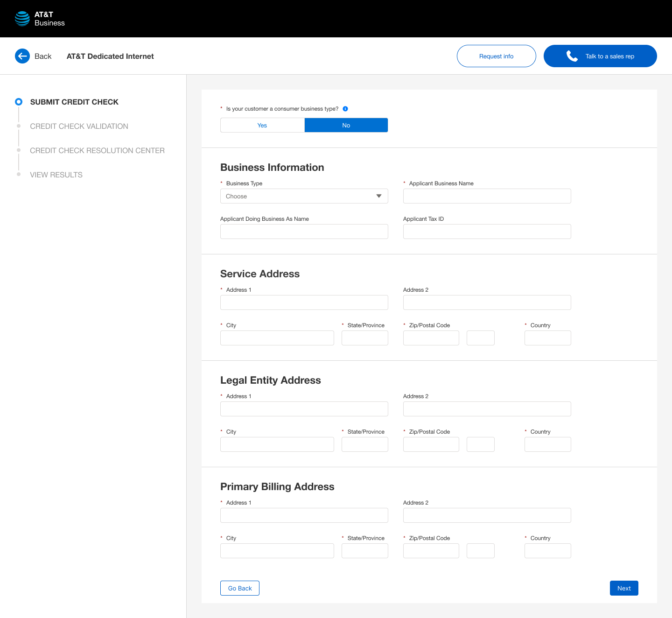Click Primary Billing Zip/Postal Code field
The image size is (672, 618).
point(431,551)
